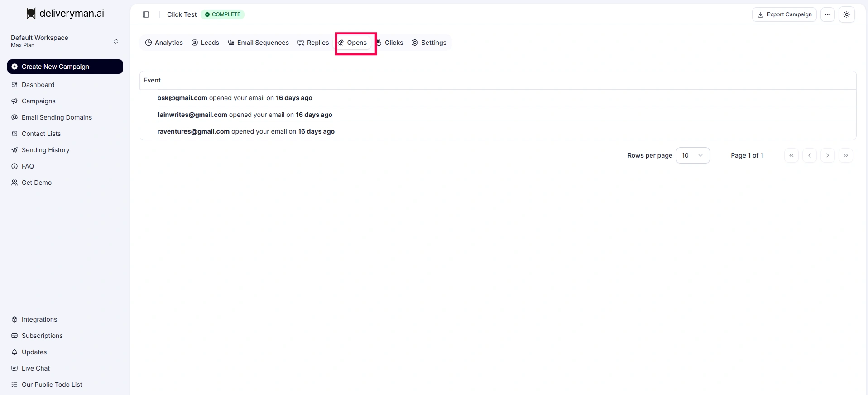
Task: Switch to the Analytics tab
Action: coord(164,43)
